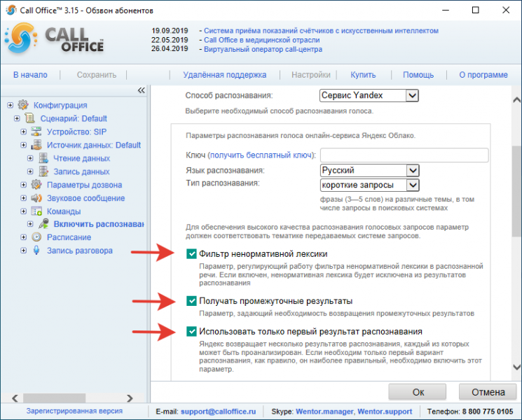Click the Конфигурация gear icon

coord(23,105)
